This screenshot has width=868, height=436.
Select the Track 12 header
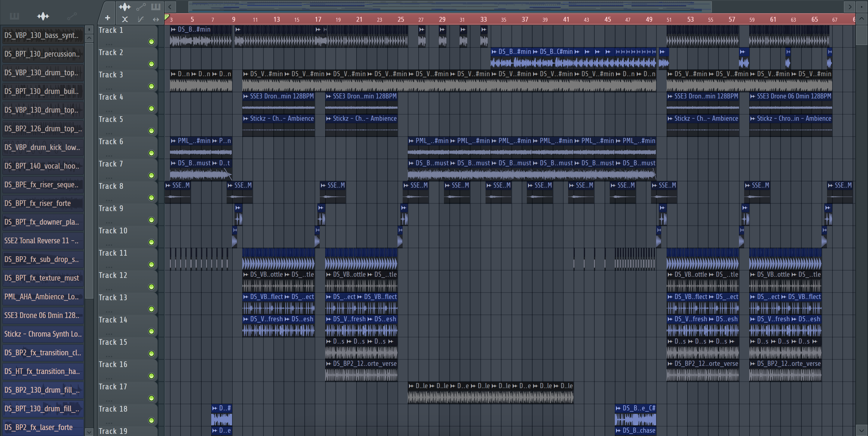127,281
